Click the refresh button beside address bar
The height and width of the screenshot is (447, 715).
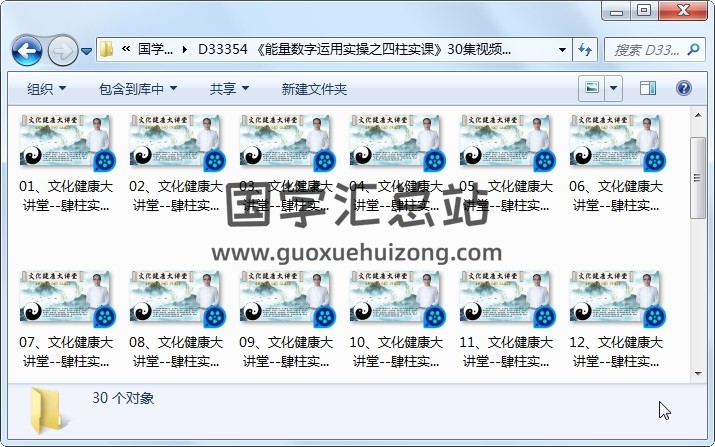(585, 49)
